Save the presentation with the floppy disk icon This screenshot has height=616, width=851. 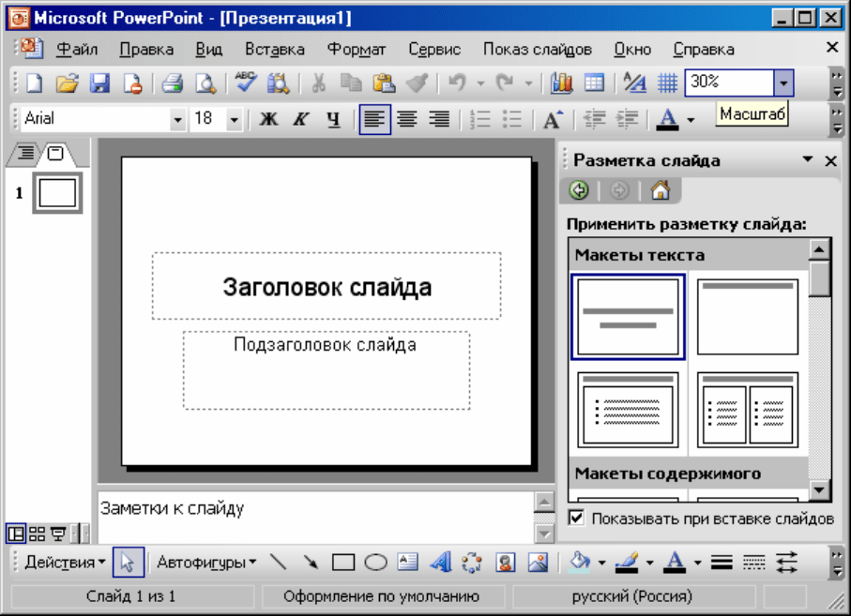point(99,83)
